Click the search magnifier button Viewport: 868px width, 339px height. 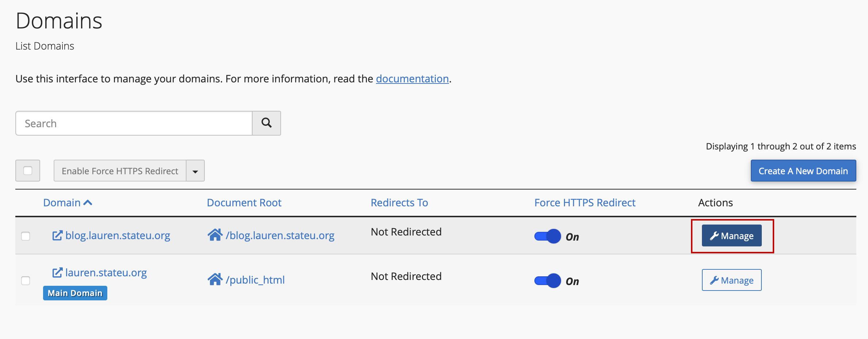pos(266,123)
